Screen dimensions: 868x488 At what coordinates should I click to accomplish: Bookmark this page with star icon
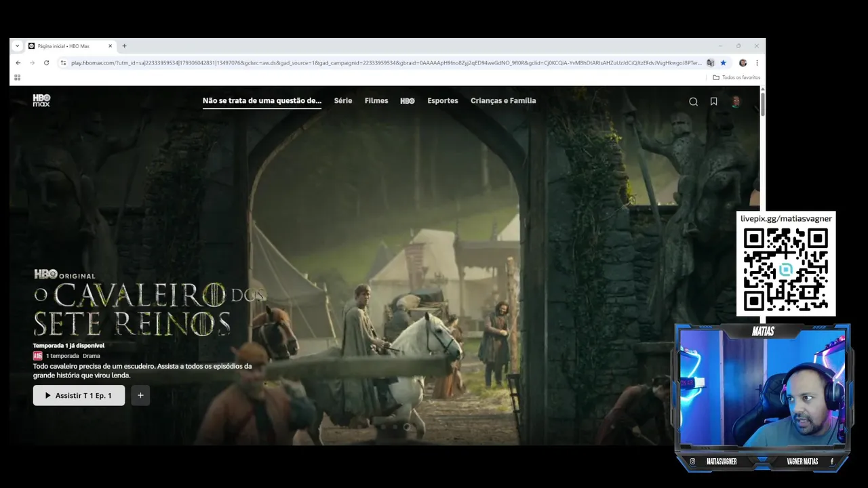pos(723,63)
